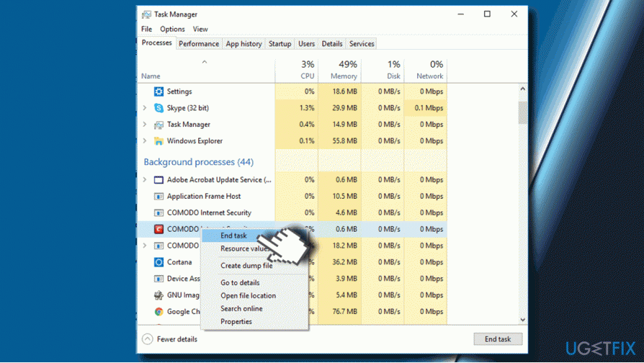Select the Cortana process name

[x=179, y=262]
